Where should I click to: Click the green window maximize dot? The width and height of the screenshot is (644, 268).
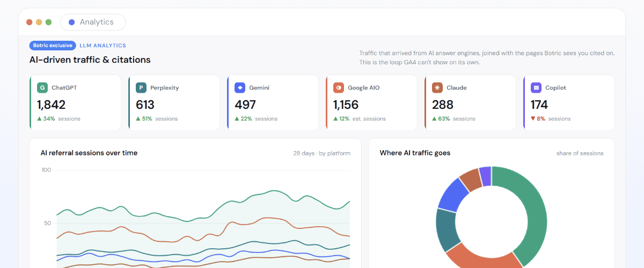(x=48, y=22)
